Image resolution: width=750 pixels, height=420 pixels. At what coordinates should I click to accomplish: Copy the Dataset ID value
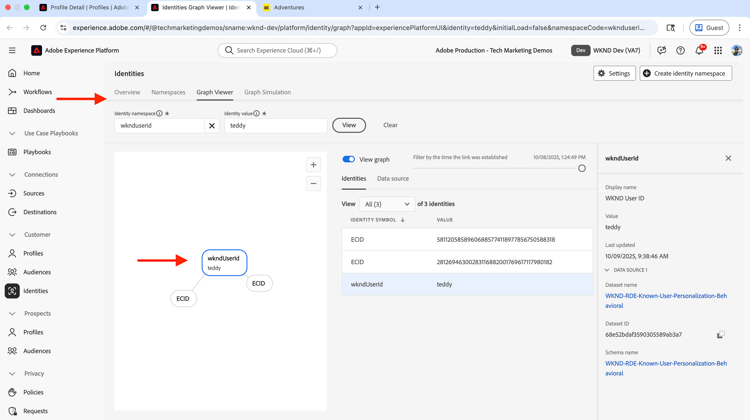pyautogui.click(x=720, y=335)
